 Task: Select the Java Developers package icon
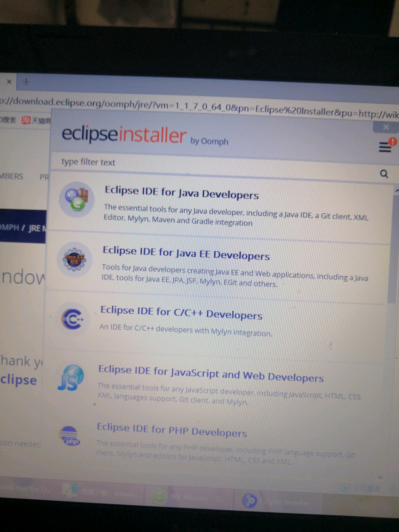(x=77, y=199)
